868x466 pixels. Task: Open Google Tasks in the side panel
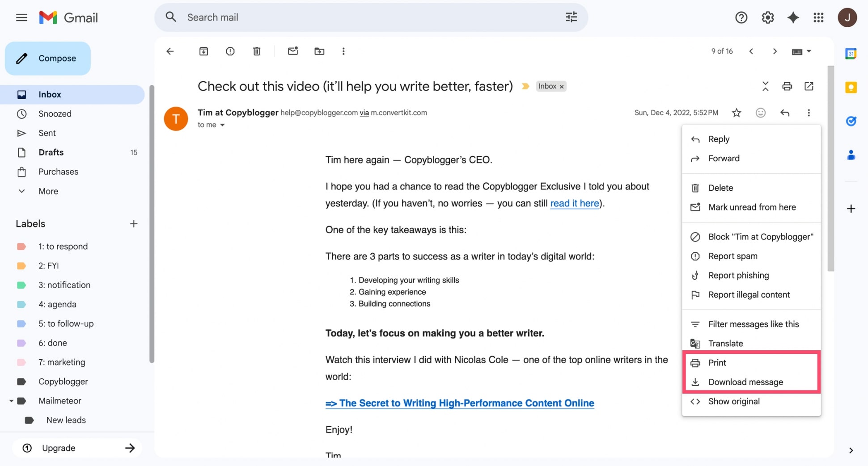[x=851, y=121]
